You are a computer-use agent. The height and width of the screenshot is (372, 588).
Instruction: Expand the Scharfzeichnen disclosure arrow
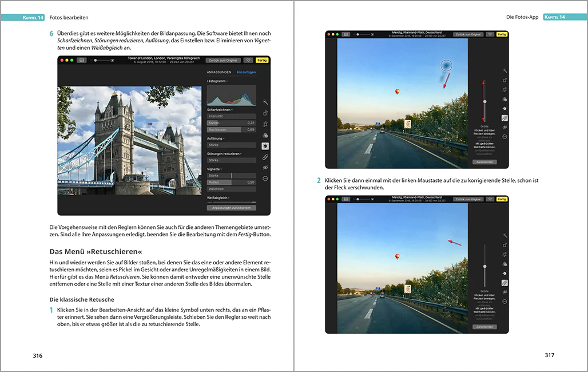[232, 110]
